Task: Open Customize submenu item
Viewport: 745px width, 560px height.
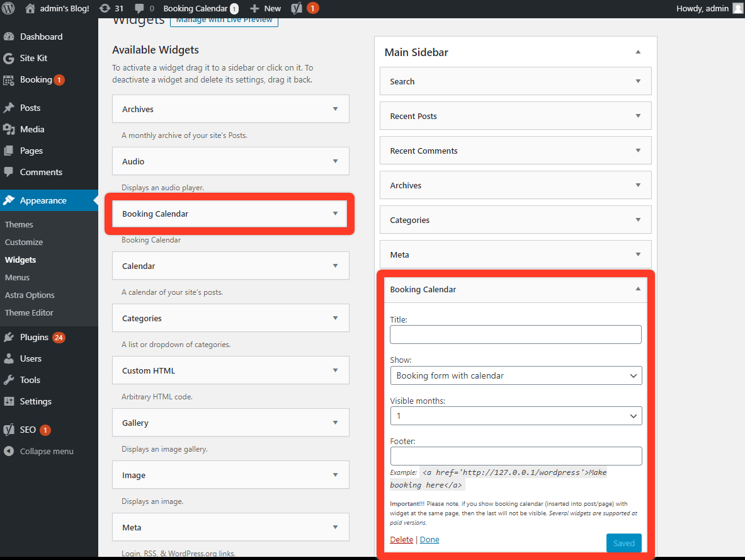Action: pyautogui.click(x=24, y=242)
